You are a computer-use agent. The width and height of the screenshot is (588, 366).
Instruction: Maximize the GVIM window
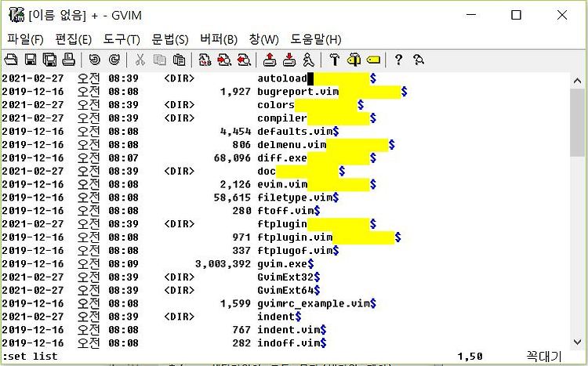pyautogui.click(x=517, y=15)
